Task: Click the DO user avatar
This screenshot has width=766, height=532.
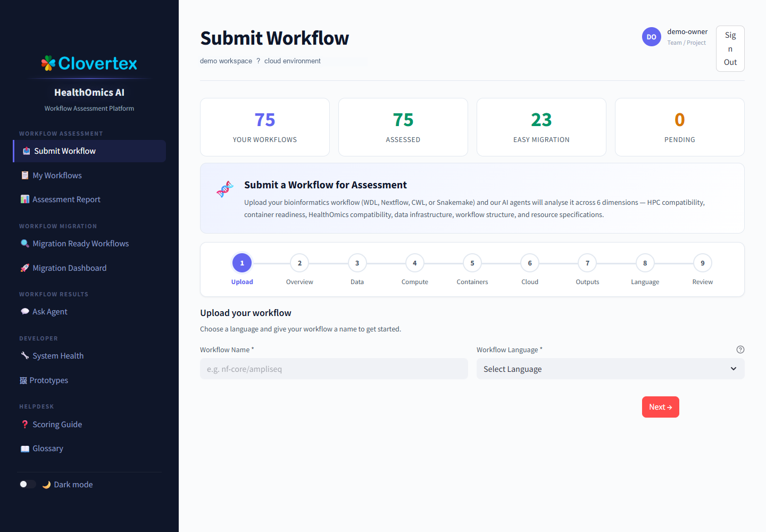Action: 652,37
